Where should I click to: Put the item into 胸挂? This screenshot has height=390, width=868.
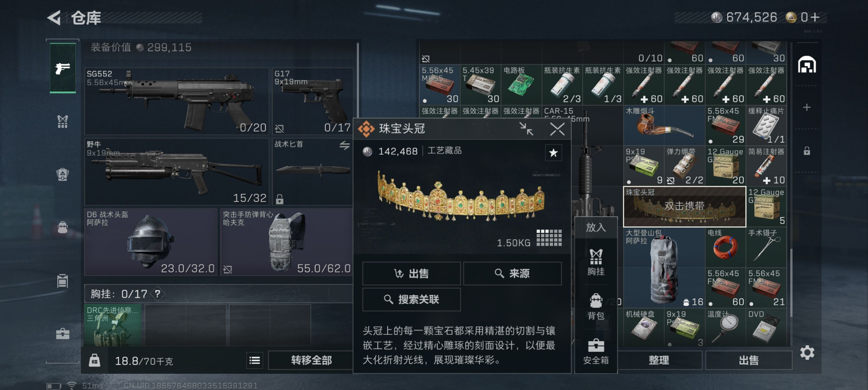(596, 262)
